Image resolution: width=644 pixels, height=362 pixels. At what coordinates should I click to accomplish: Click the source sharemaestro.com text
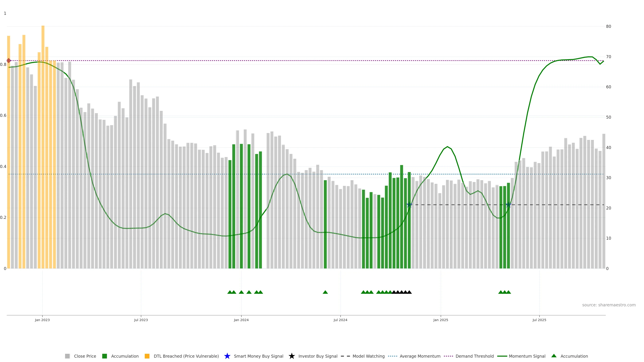point(609,305)
